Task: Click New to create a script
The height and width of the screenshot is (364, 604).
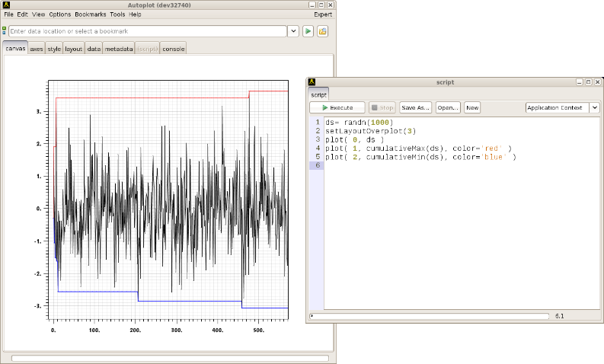Action: [x=472, y=108]
